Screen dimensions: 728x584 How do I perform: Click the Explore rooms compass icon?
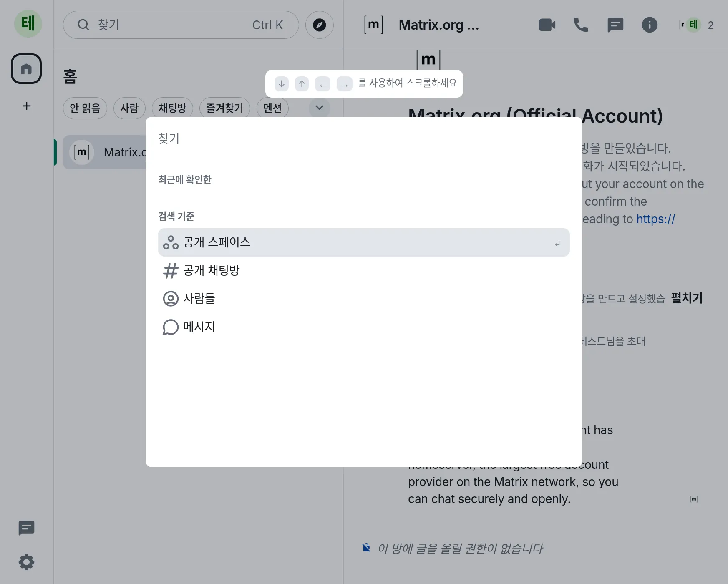pyautogui.click(x=320, y=25)
